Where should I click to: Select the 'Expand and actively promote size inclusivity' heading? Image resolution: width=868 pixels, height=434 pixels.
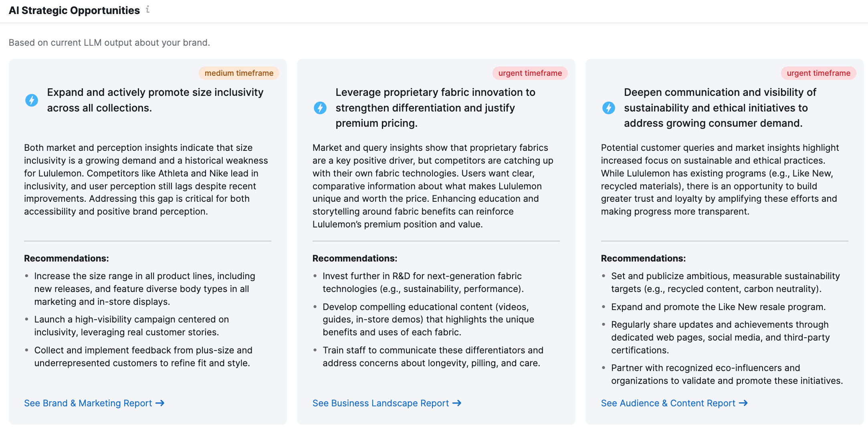[x=155, y=100]
